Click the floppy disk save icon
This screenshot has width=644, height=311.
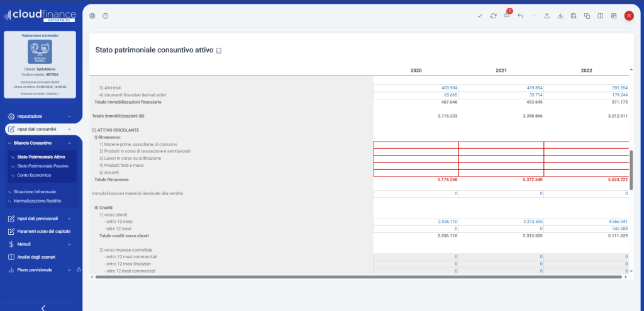point(574,16)
